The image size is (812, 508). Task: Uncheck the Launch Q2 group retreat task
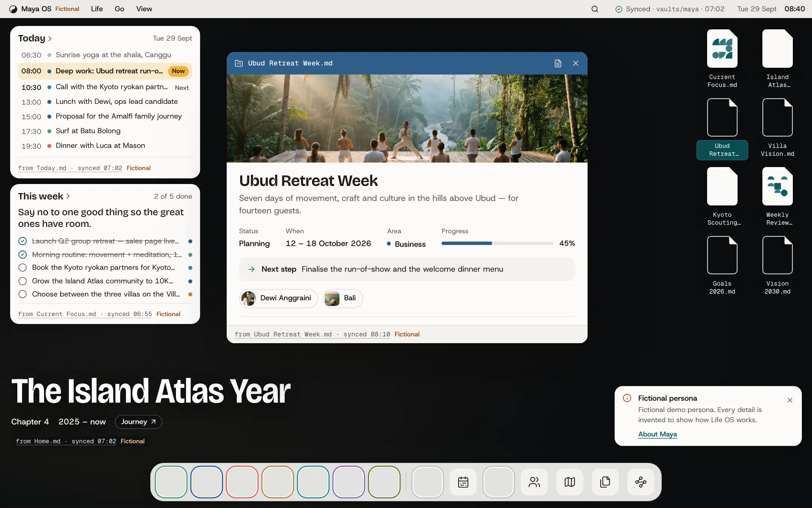[x=23, y=241]
